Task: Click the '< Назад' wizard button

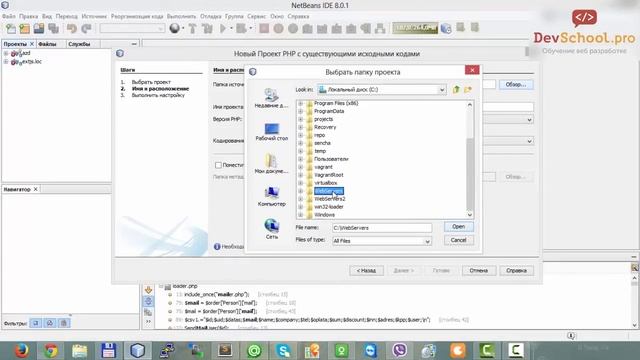Action: tap(366, 270)
